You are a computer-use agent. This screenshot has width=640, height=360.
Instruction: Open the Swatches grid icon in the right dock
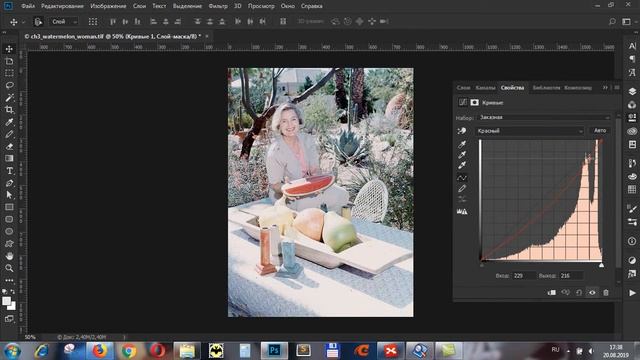[632, 189]
